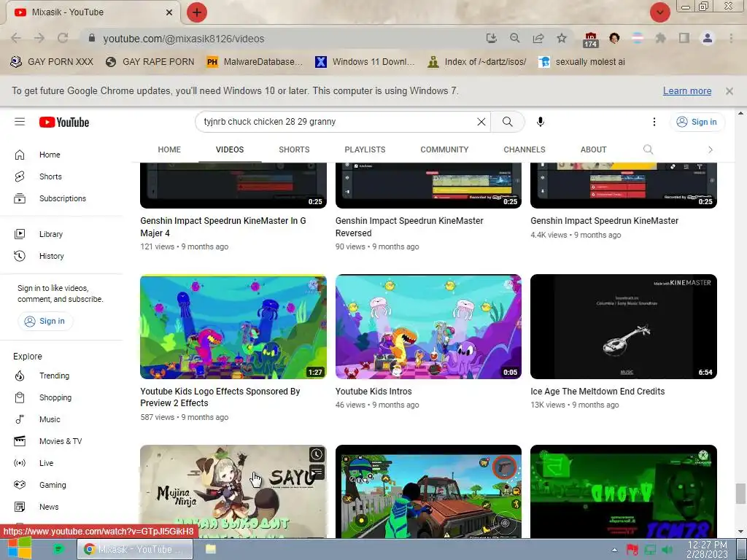View site information lock icon

[x=92, y=38]
